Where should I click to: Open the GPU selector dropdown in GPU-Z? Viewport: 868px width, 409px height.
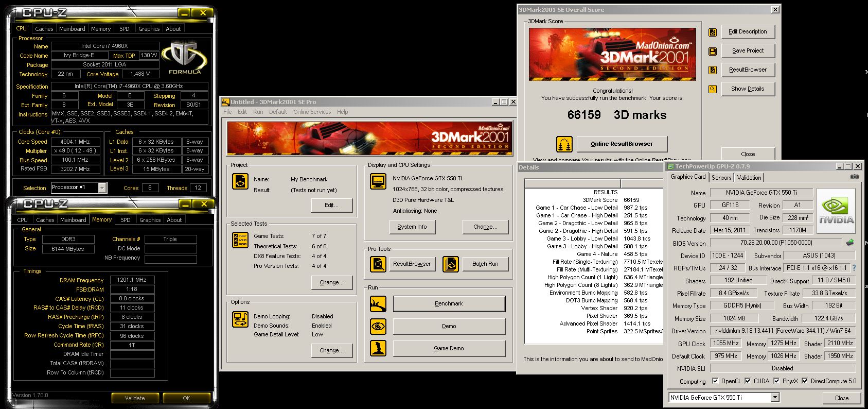click(x=775, y=398)
